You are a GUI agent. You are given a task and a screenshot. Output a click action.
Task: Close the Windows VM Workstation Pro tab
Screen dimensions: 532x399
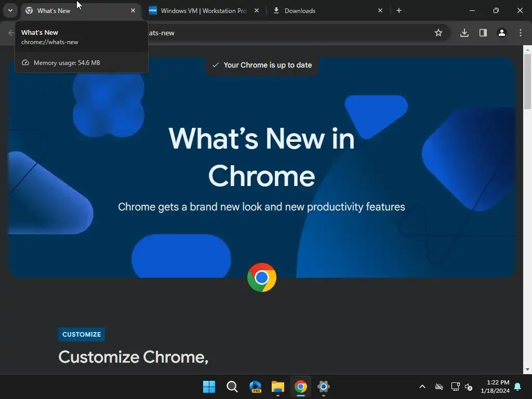257,10
